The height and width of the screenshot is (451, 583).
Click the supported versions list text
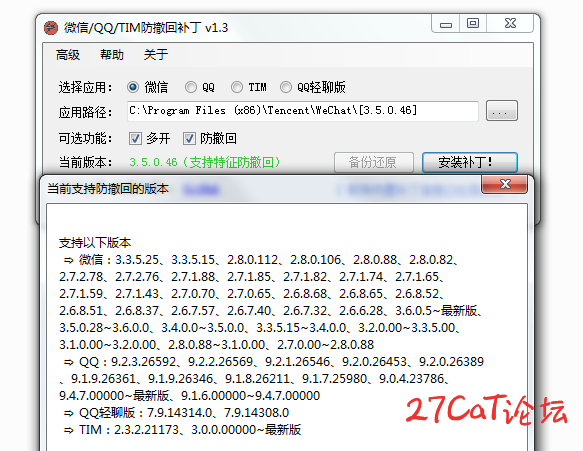271,336
